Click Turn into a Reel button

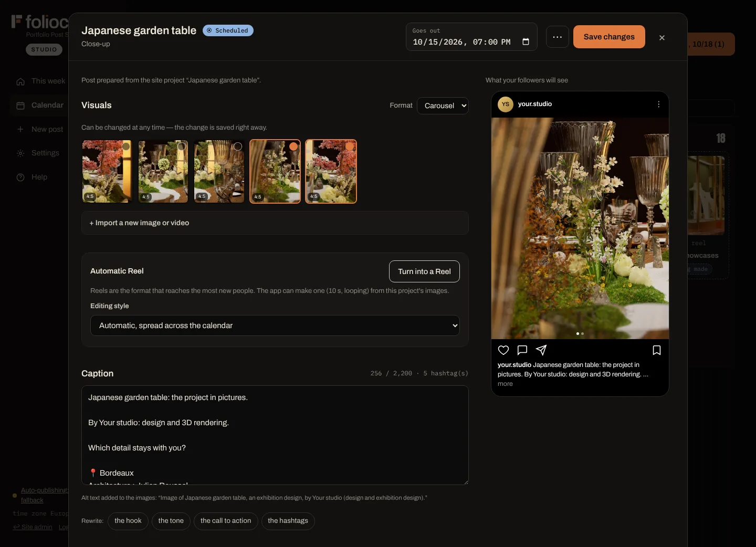424,271
